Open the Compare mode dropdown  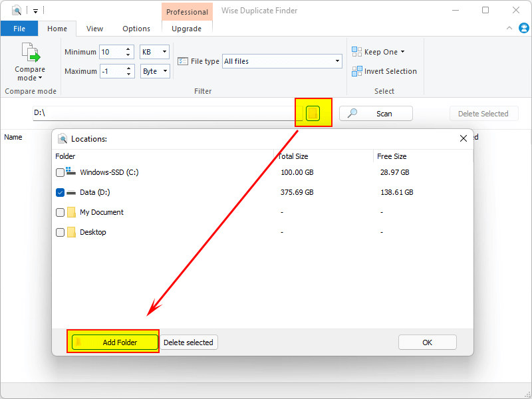(x=30, y=62)
